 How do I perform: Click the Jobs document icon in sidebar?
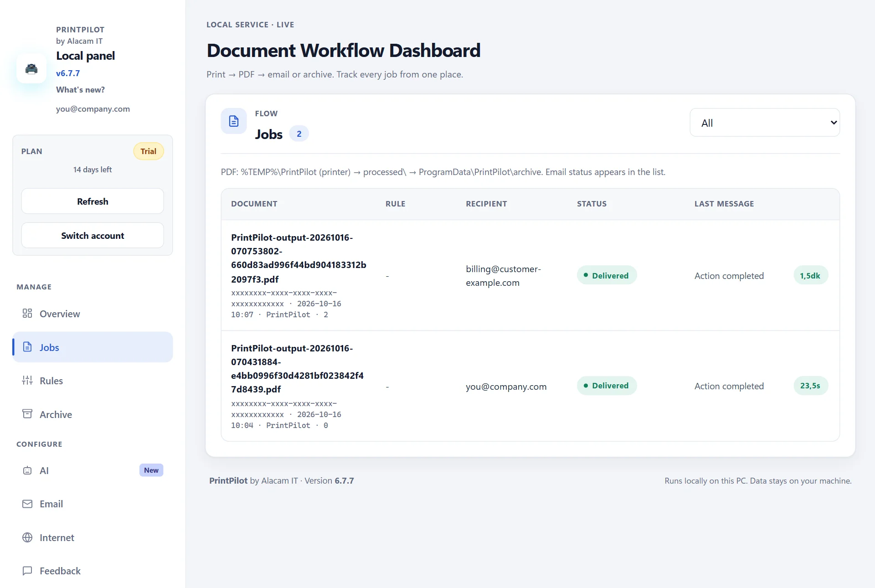[27, 347]
